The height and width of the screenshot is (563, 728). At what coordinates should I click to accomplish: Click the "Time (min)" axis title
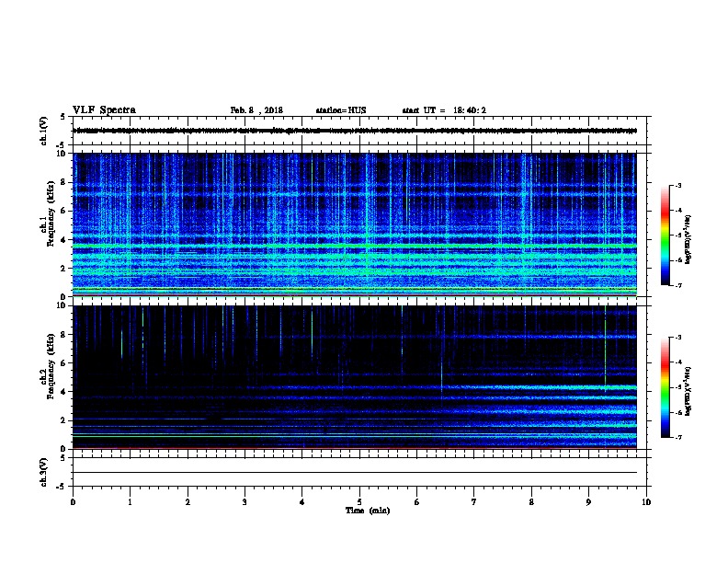click(x=368, y=511)
